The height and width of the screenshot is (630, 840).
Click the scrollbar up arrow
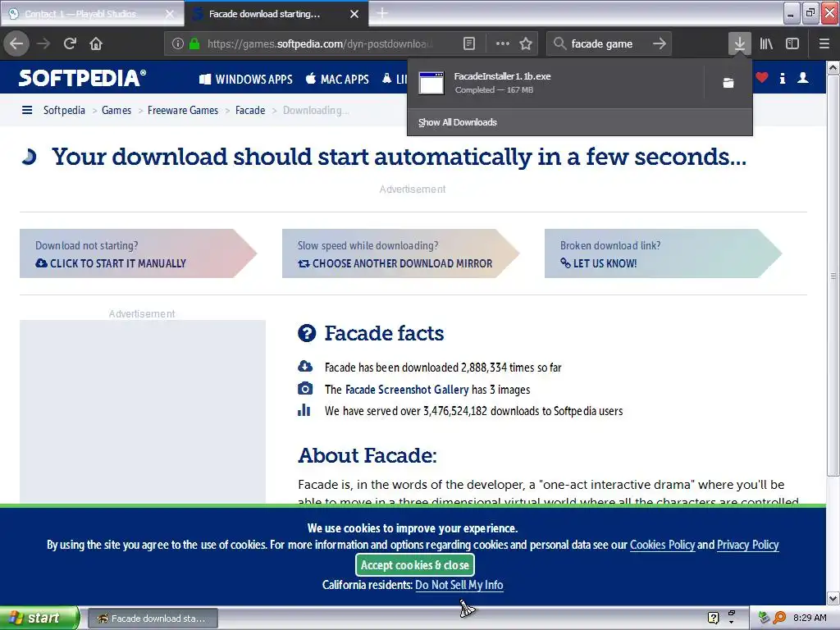(x=833, y=67)
